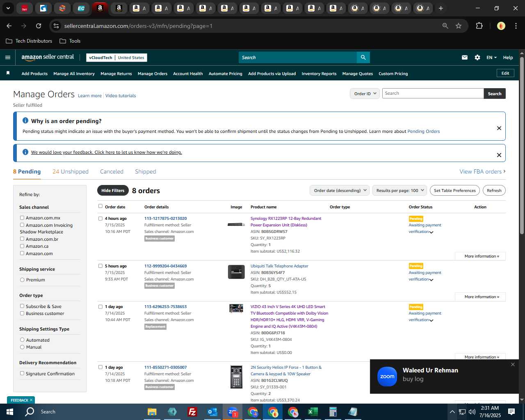Open the tab search dropdown arrow

point(8,8)
